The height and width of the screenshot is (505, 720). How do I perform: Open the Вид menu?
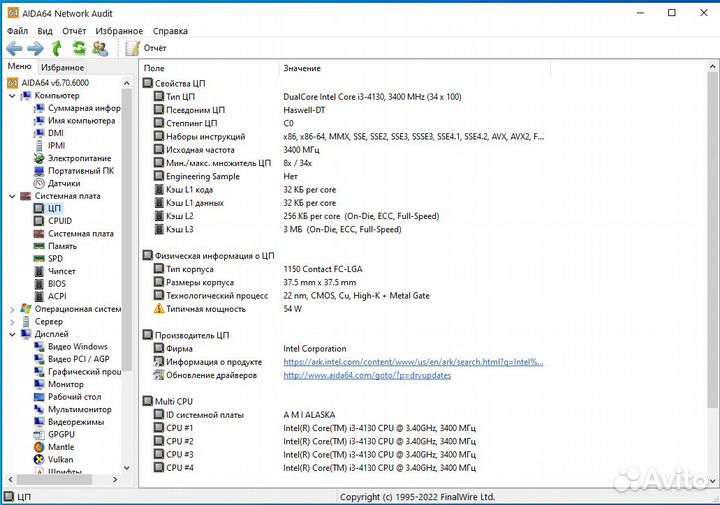45,31
